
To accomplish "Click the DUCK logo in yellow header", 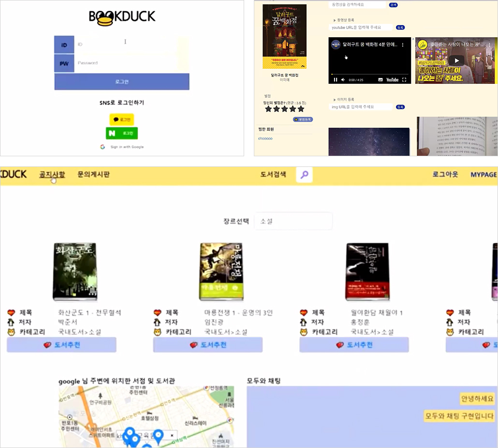I will point(14,174).
